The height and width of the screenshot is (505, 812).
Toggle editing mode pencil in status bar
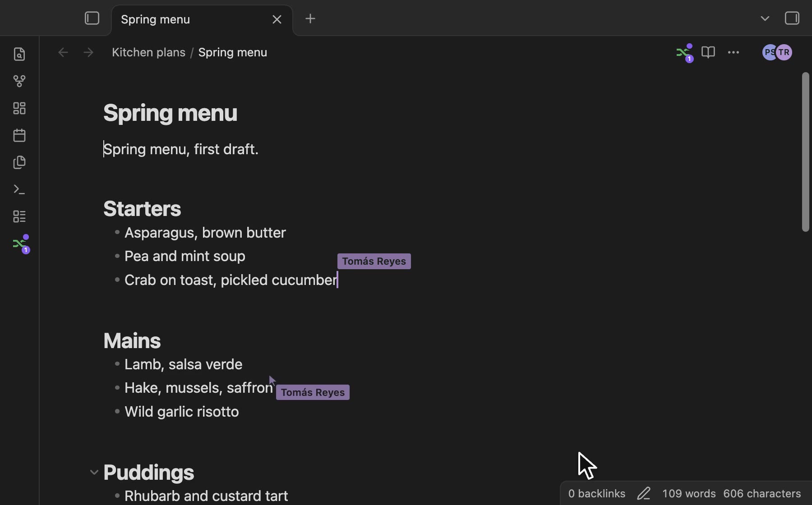coord(644,493)
